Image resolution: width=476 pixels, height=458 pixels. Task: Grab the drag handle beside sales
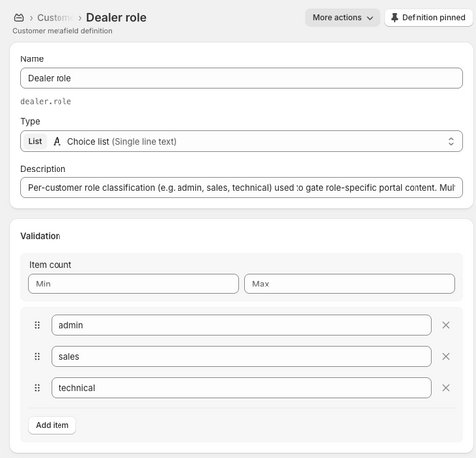pyautogui.click(x=37, y=357)
